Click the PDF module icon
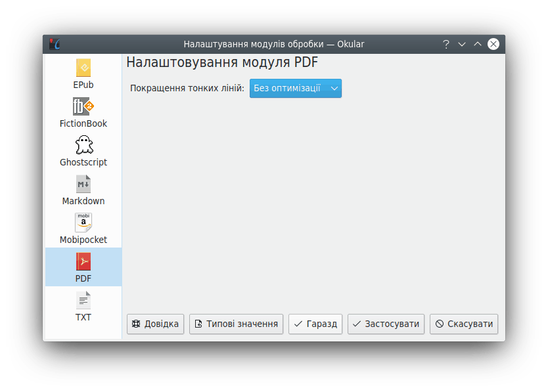 [x=83, y=262]
